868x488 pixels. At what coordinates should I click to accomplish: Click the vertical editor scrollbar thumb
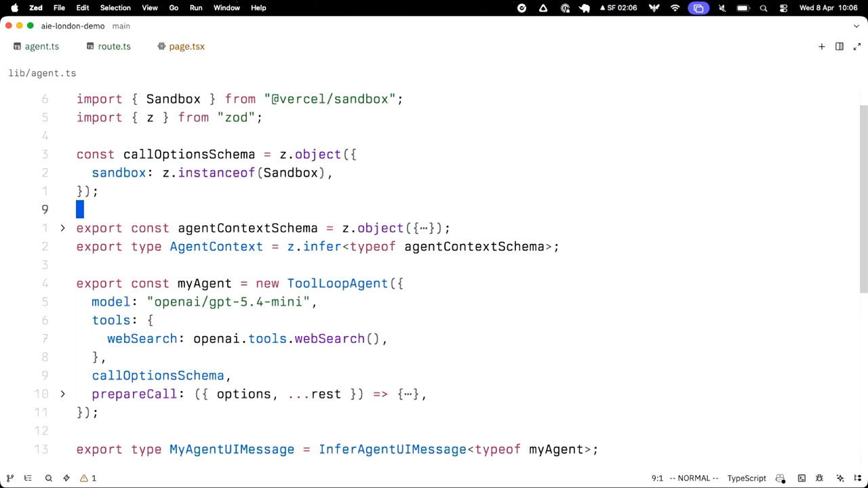click(863, 199)
